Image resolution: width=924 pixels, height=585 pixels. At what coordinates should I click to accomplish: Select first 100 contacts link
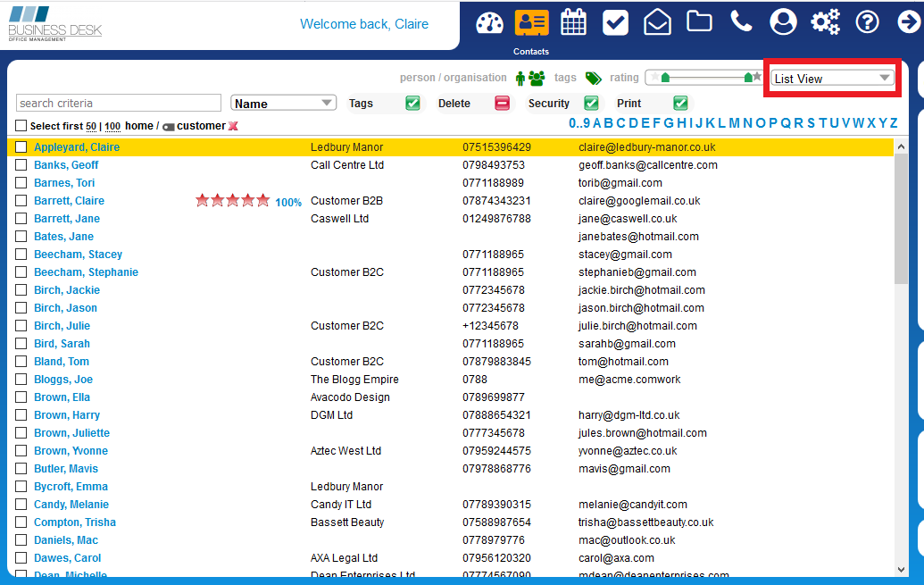point(112,126)
